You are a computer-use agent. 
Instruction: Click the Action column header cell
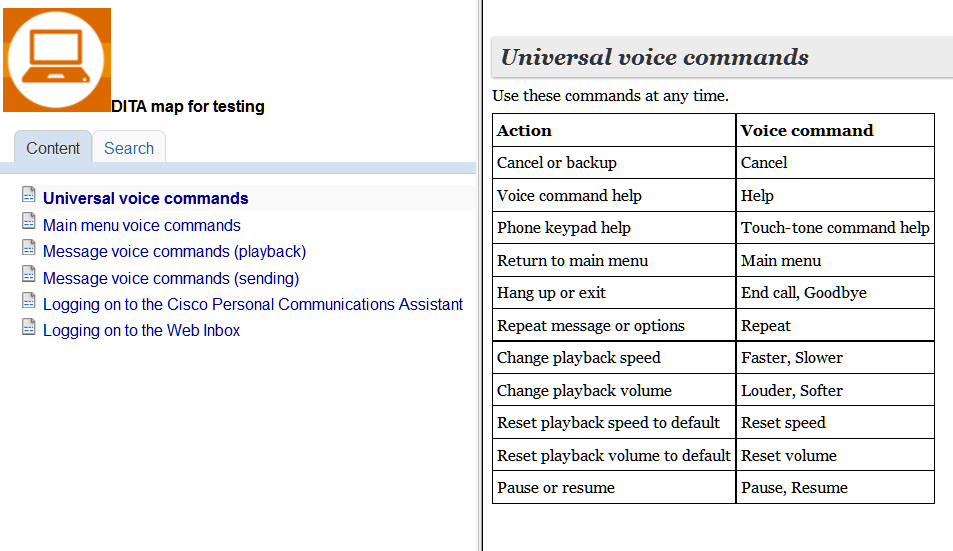(x=614, y=130)
